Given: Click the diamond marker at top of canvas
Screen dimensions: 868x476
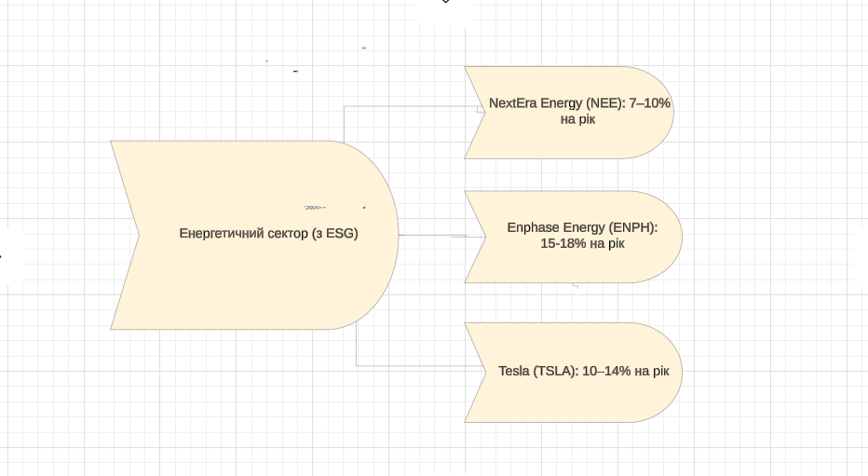Looking at the screenshot, I should (445, 2).
